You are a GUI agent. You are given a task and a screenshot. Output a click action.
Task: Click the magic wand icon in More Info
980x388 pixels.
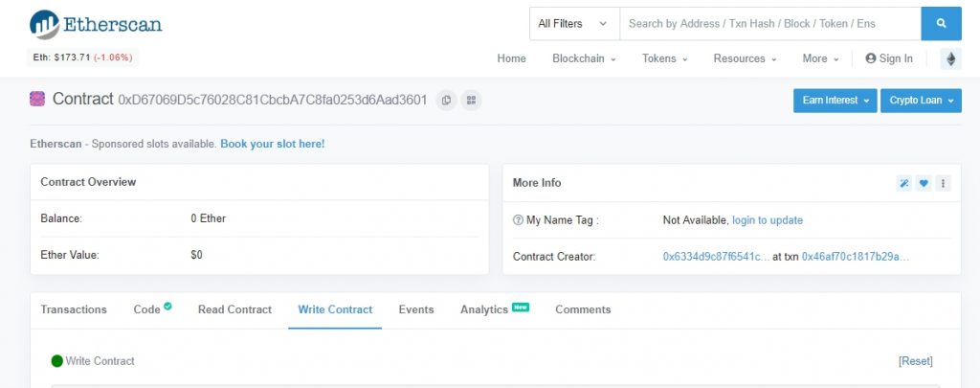[902, 183]
